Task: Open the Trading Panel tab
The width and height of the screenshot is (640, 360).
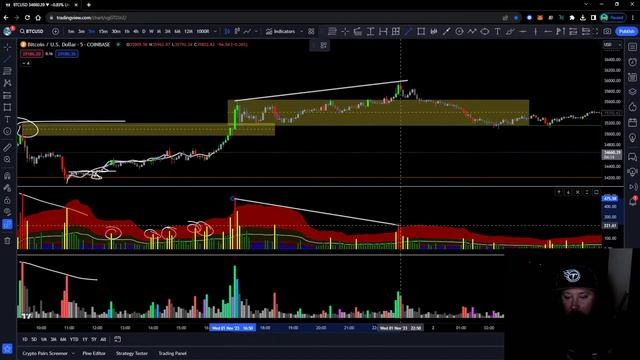Action: [172, 353]
